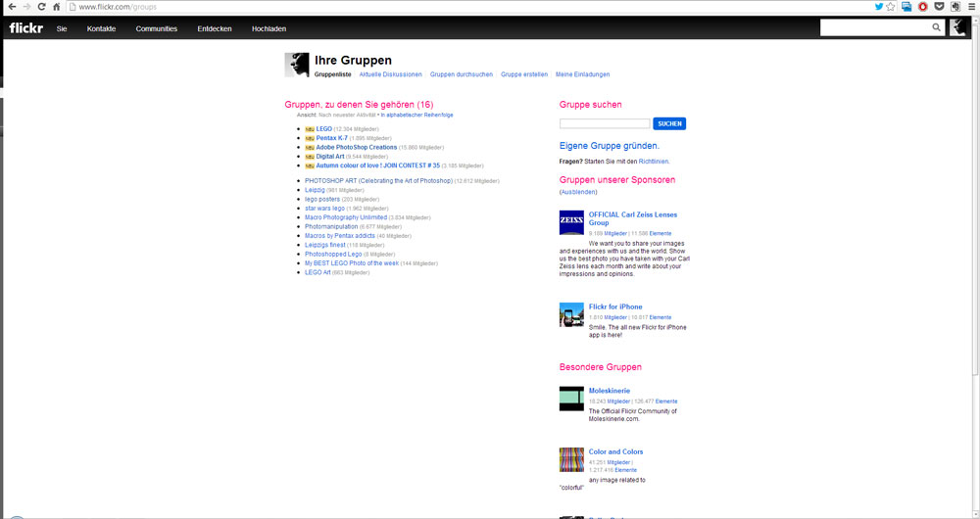Click the browser back arrow
The image size is (980, 519).
(10, 6)
